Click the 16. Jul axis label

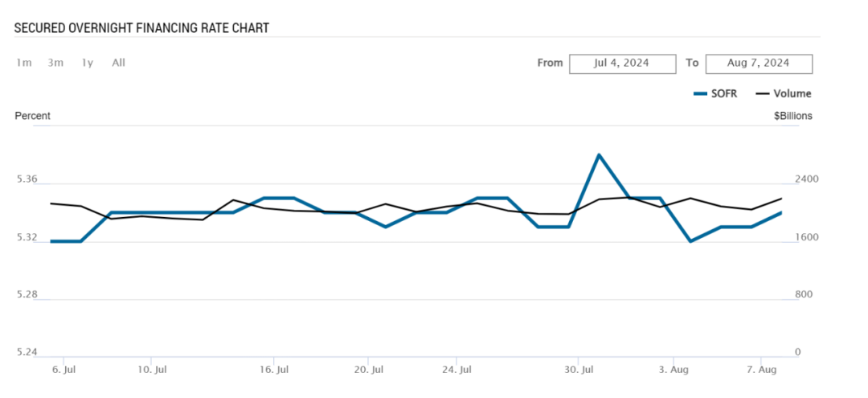pos(274,370)
